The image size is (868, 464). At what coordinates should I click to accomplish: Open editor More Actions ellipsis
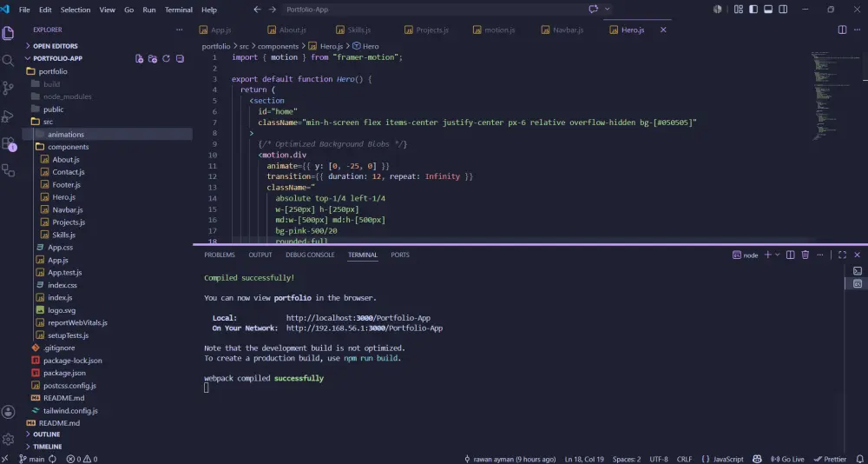tap(857, 30)
